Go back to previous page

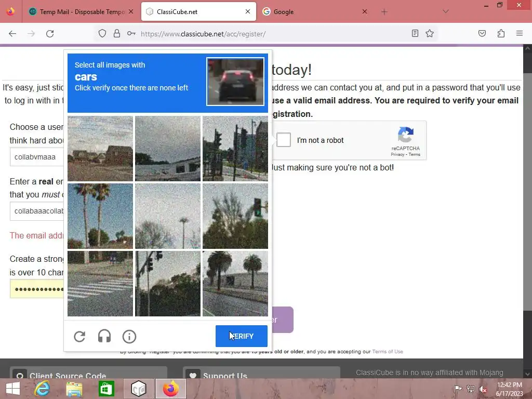[x=12, y=34]
